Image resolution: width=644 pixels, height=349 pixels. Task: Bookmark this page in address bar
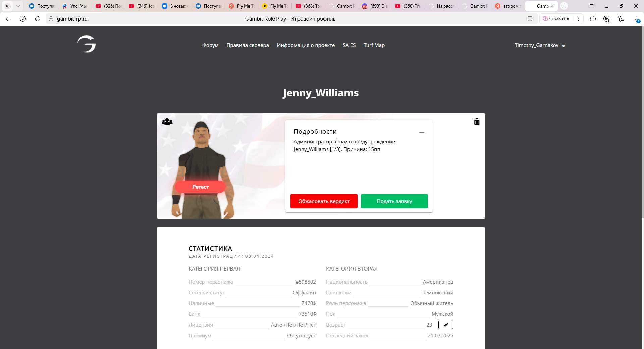tap(530, 19)
